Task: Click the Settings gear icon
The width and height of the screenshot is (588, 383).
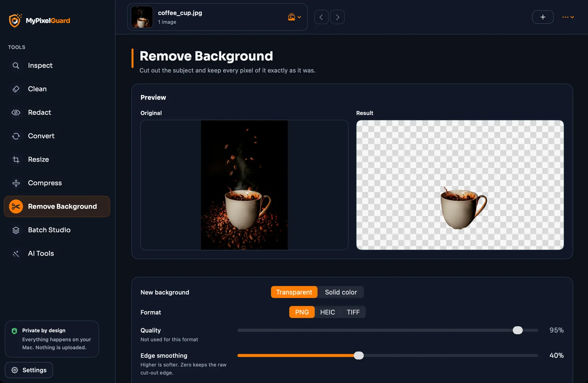Action: pyautogui.click(x=15, y=370)
